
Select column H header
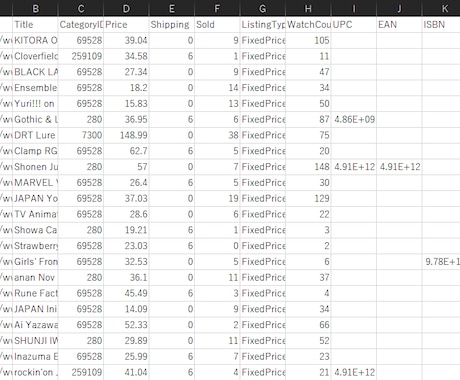pyautogui.click(x=308, y=8)
